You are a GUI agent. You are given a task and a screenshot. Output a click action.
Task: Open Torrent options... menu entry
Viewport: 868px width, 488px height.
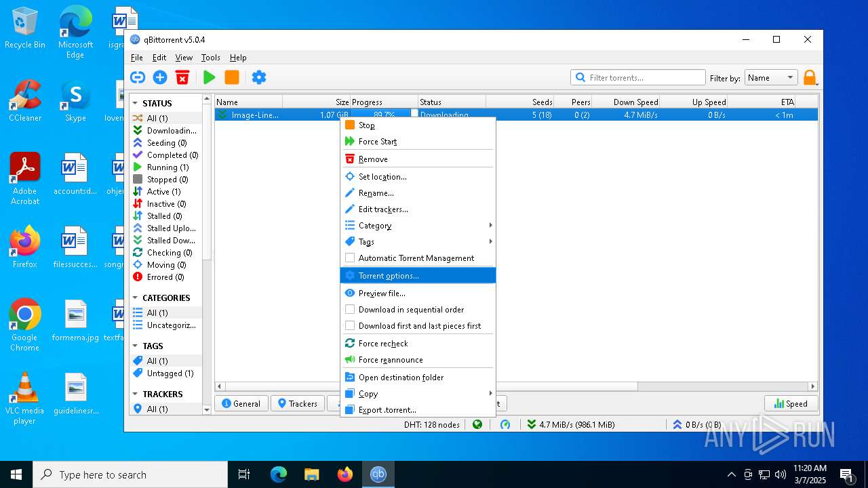coord(418,275)
